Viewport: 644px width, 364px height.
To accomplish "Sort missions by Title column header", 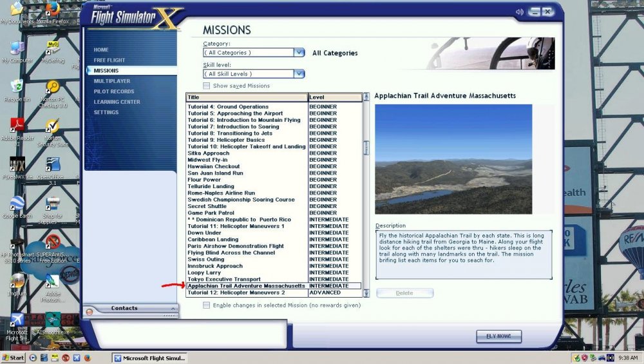I will (x=247, y=97).
